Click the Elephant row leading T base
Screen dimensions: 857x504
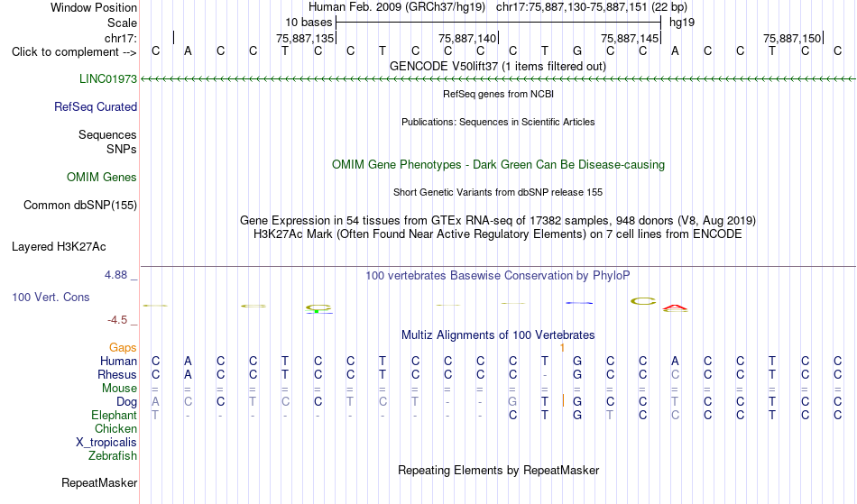pos(155,415)
